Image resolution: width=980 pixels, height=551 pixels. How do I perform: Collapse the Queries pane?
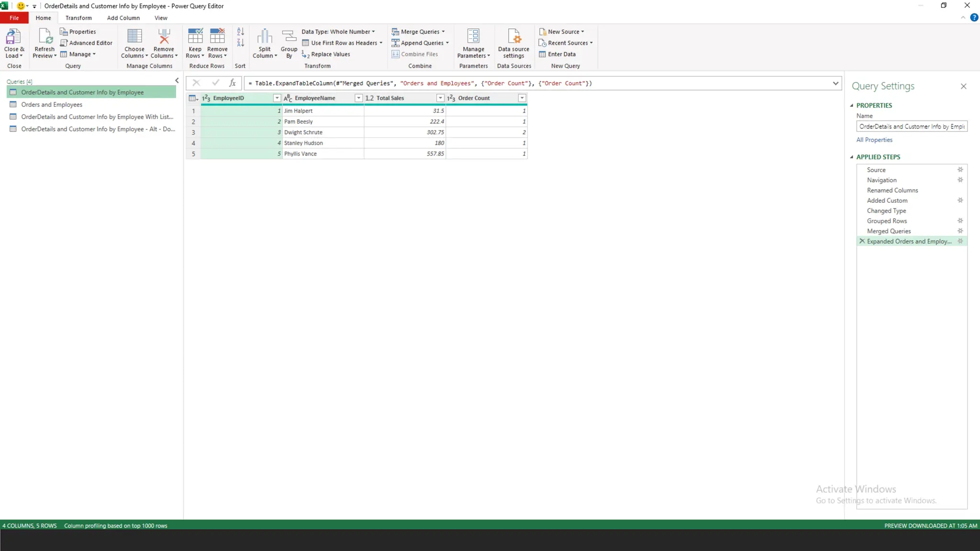pyautogui.click(x=177, y=81)
